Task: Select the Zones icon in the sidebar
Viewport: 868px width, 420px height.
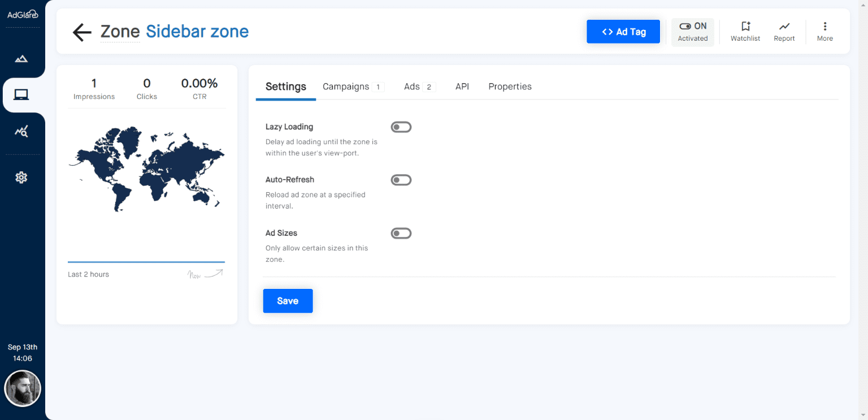Action: [21, 94]
